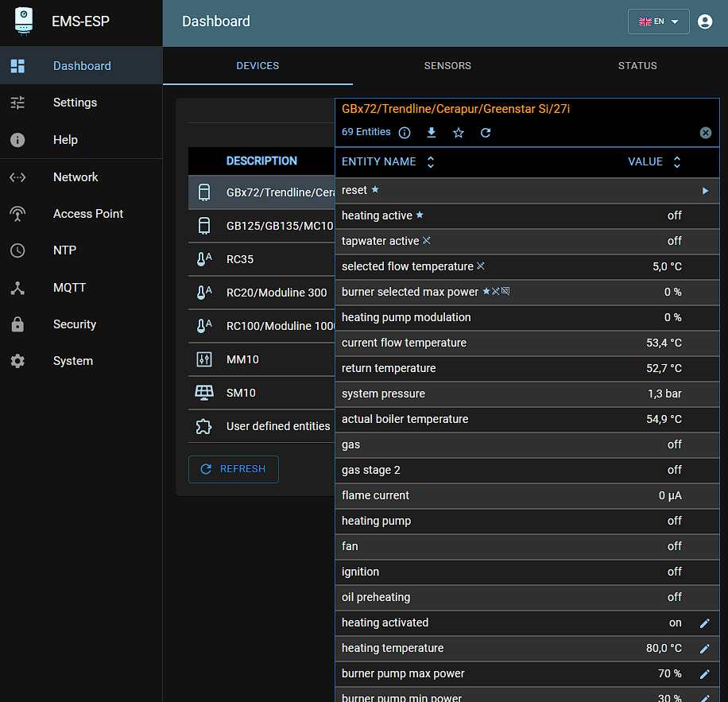
Task: Switch to the SENSORS tab
Action: point(447,66)
